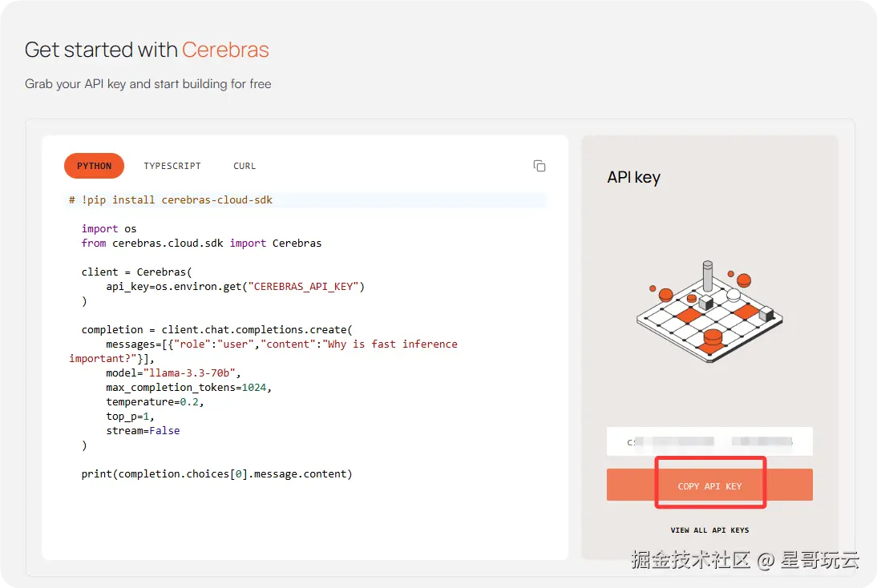Click the COPY API KEY button
The image size is (877, 588).
[x=709, y=485]
